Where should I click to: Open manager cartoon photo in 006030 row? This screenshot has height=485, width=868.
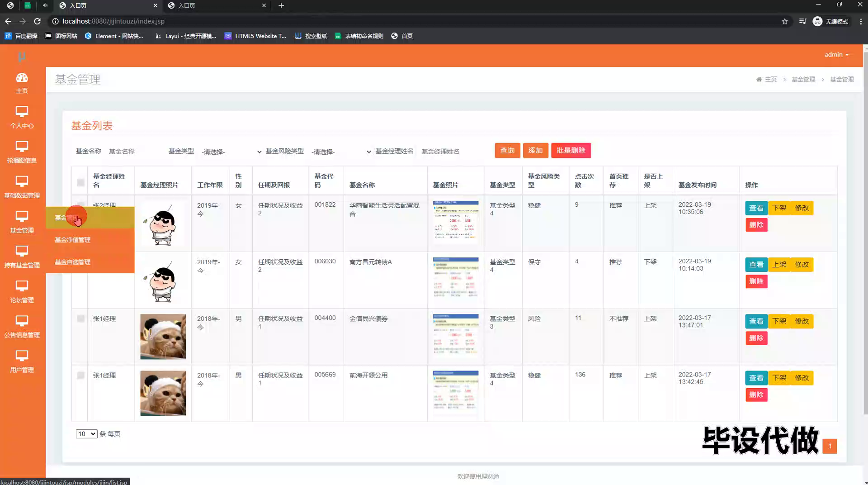tap(163, 281)
